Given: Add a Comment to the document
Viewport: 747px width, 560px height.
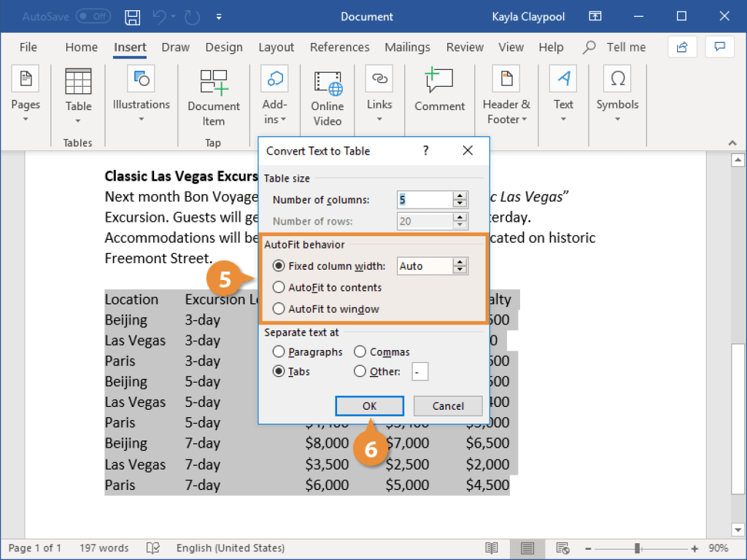Looking at the screenshot, I should coord(438,87).
